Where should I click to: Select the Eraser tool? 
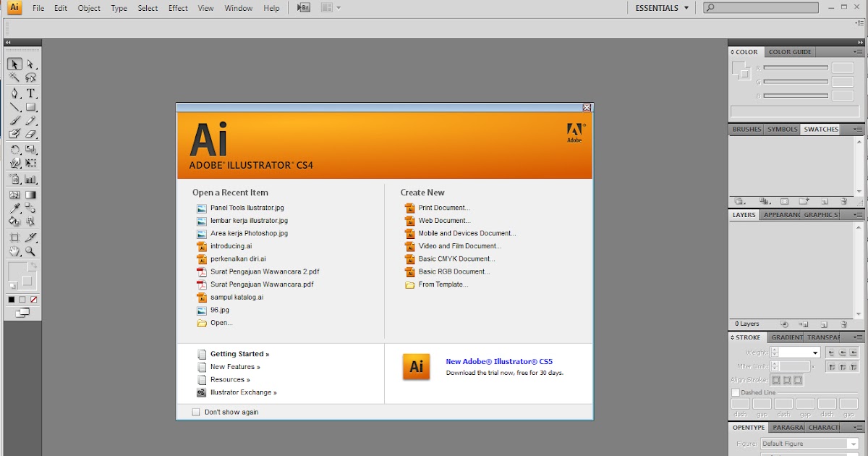pos(30,134)
